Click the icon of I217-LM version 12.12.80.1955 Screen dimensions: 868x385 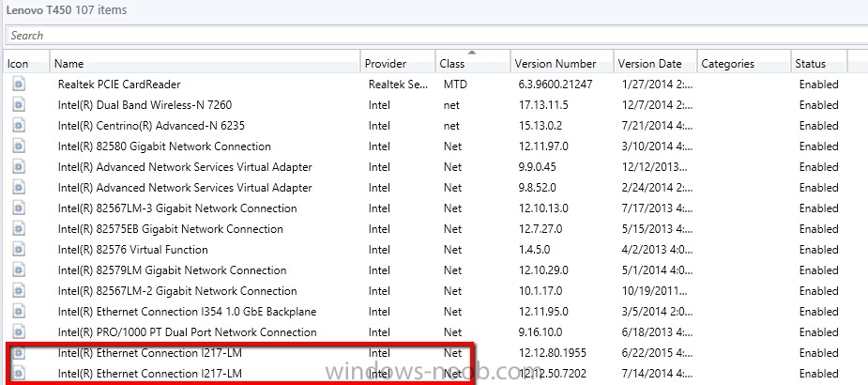pyautogui.click(x=19, y=353)
